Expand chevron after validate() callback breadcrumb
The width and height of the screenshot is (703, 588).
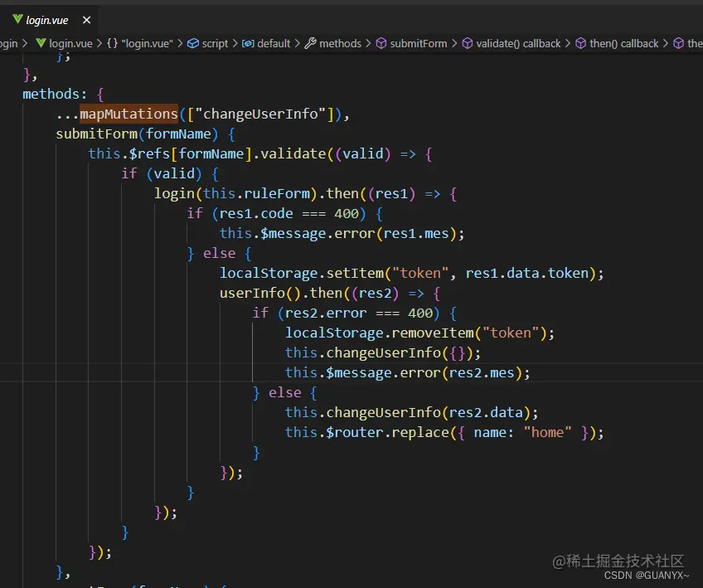(568, 43)
